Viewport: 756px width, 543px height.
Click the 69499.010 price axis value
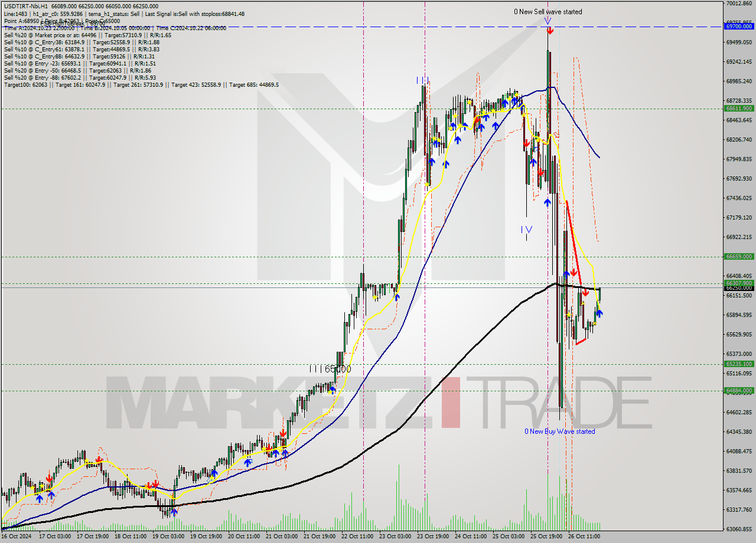[739, 42]
